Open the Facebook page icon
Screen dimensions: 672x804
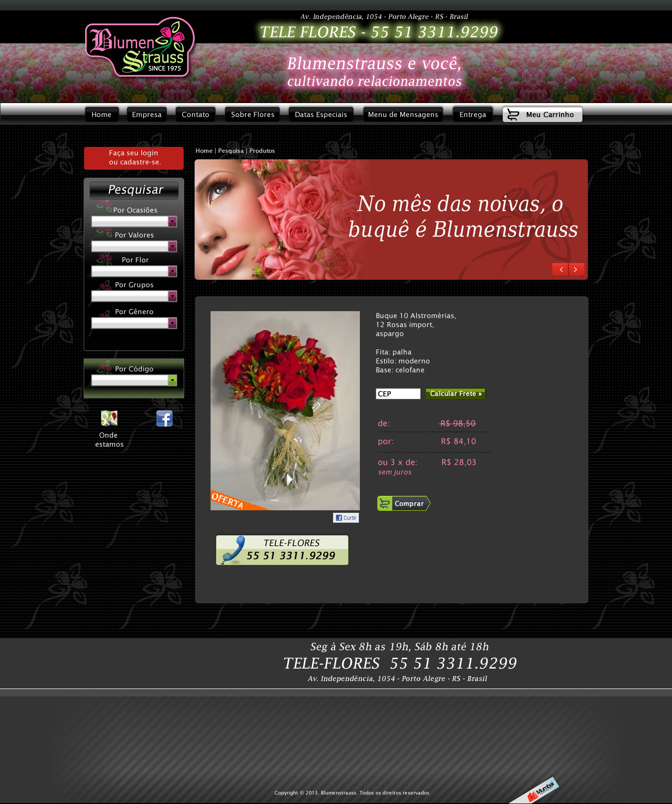[164, 419]
